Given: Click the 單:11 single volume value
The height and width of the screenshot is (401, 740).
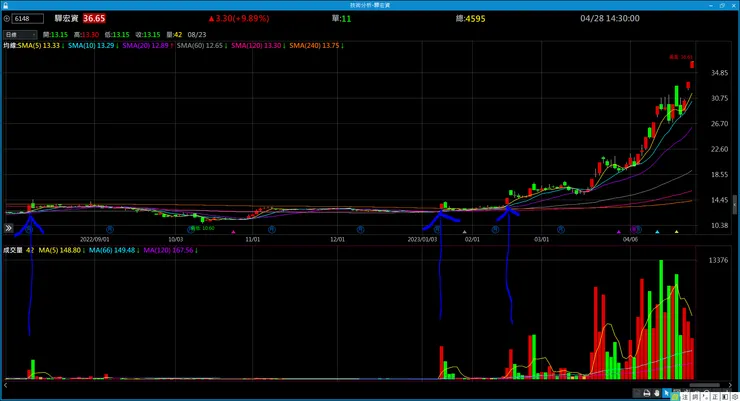Looking at the screenshot, I should 341,19.
